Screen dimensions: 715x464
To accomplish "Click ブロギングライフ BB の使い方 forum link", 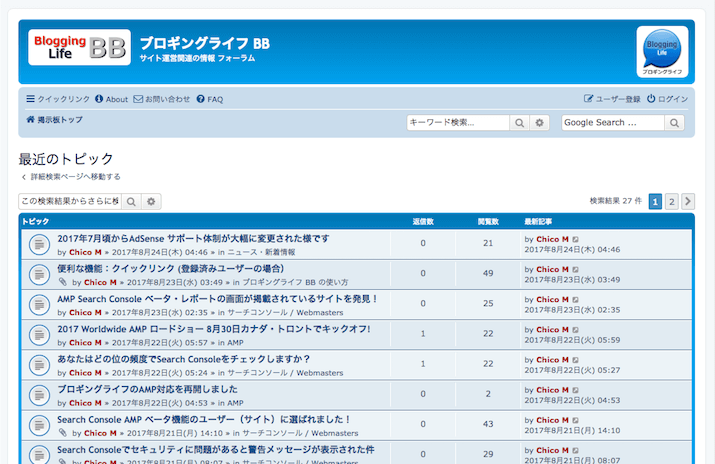I will 295,282.
